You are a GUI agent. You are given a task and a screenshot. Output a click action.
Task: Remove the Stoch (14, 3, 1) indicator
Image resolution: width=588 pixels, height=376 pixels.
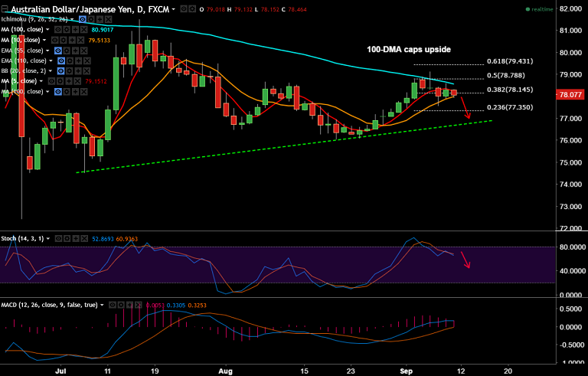point(85,239)
